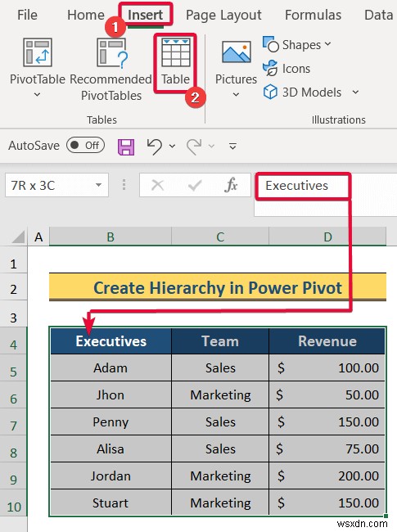Expand the Redo history dropdown
The height and width of the screenshot is (532, 397).
pyautogui.click(x=212, y=147)
